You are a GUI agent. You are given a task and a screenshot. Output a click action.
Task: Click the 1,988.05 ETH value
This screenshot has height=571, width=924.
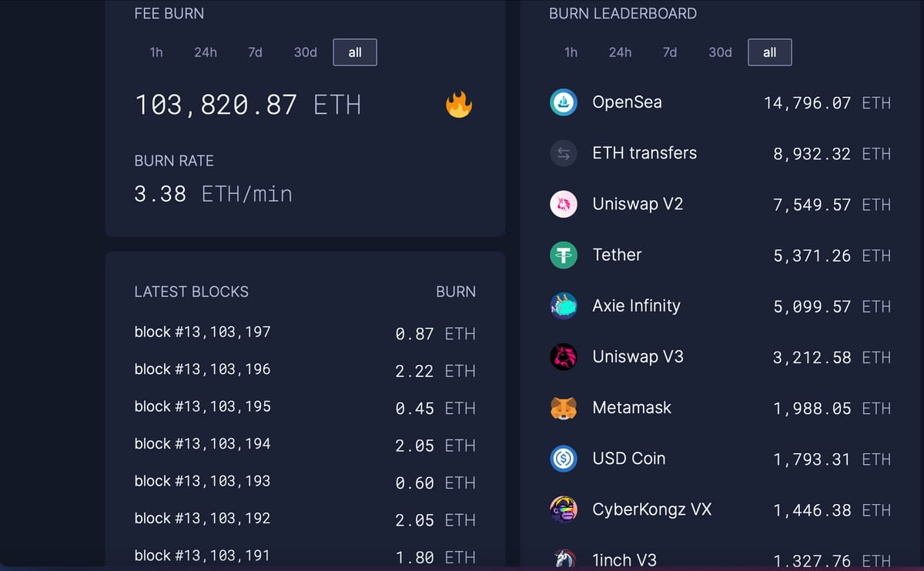click(x=832, y=409)
